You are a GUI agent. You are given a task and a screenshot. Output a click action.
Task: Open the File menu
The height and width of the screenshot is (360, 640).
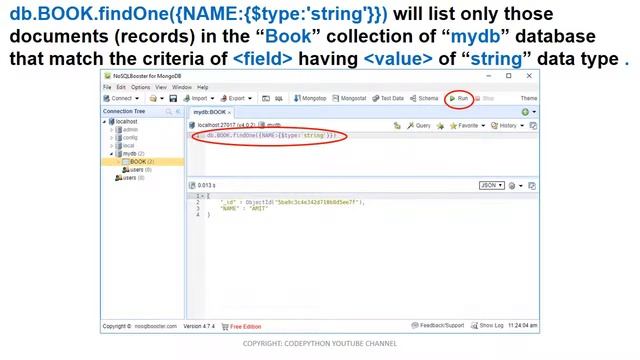(x=107, y=87)
